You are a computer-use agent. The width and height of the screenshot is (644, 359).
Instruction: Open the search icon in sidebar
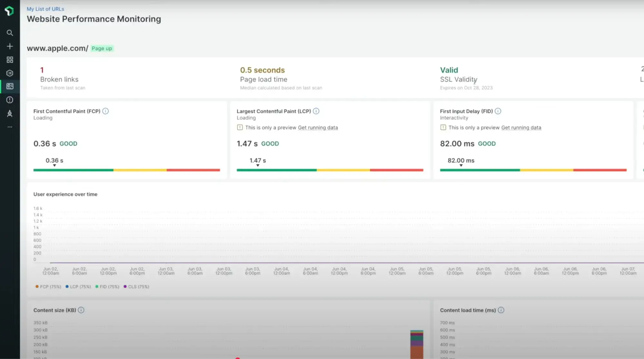(10, 33)
